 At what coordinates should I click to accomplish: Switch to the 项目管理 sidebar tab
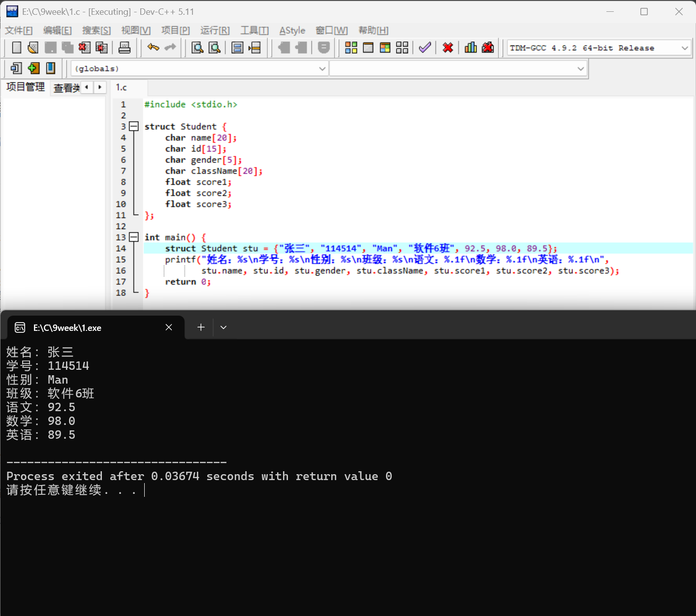(25, 87)
